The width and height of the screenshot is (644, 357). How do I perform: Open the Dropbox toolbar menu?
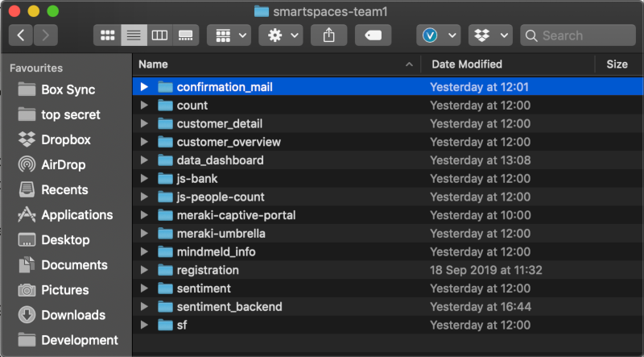490,35
